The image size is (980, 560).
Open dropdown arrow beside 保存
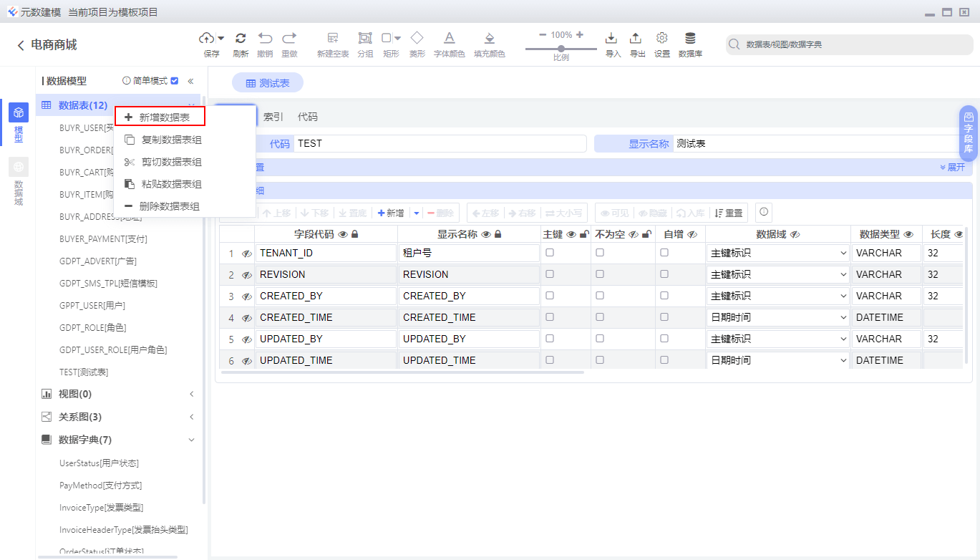click(221, 38)
